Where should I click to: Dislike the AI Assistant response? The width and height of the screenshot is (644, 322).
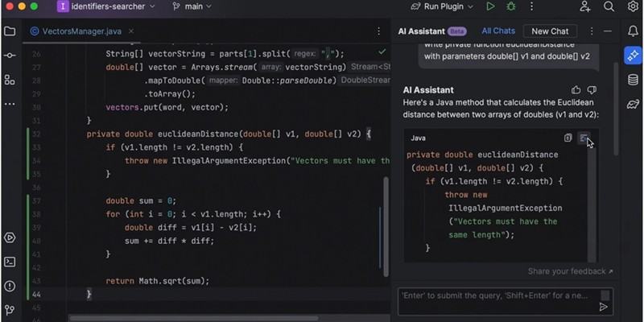592,90
